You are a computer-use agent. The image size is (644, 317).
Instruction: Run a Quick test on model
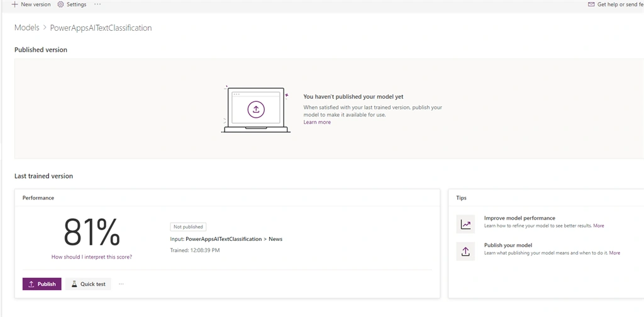[x=88, y=284]
